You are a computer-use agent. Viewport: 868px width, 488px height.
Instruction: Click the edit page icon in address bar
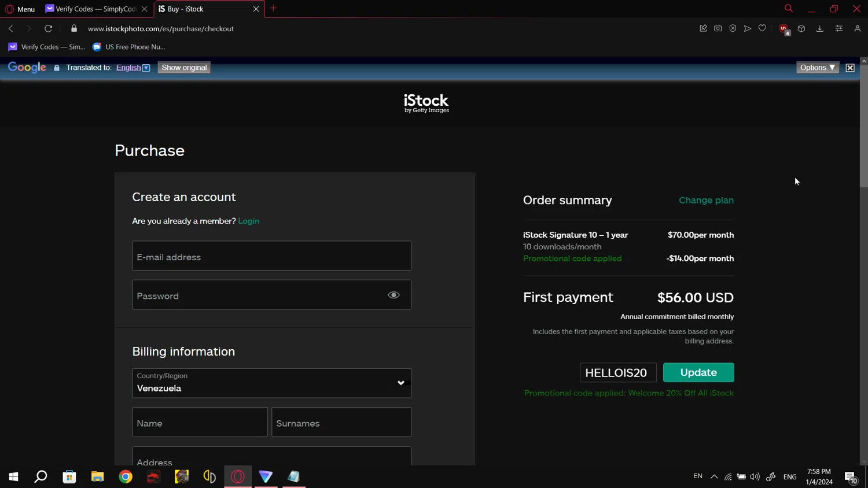(x=703, y=28)
